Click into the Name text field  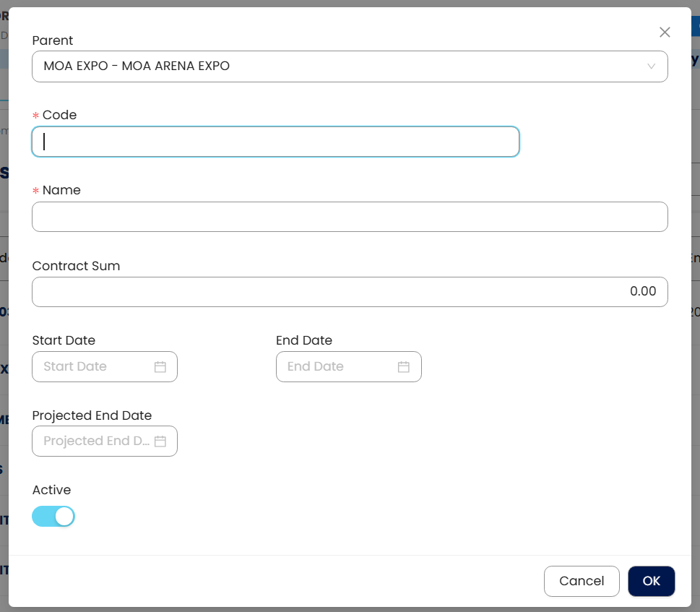coord(350,217)
